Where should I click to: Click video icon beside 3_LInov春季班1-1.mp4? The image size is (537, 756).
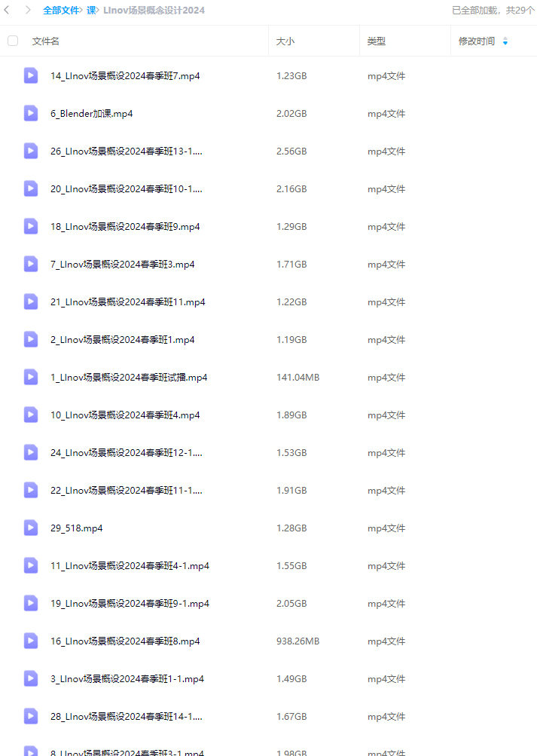pyautogui.click(x=31, y=678)
